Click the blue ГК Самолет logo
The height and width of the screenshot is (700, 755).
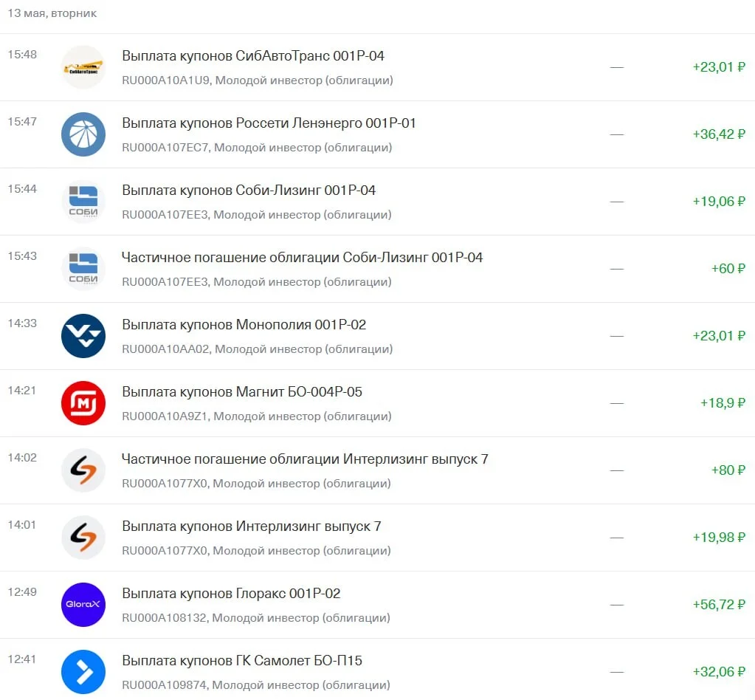click(x=83, y=672)
